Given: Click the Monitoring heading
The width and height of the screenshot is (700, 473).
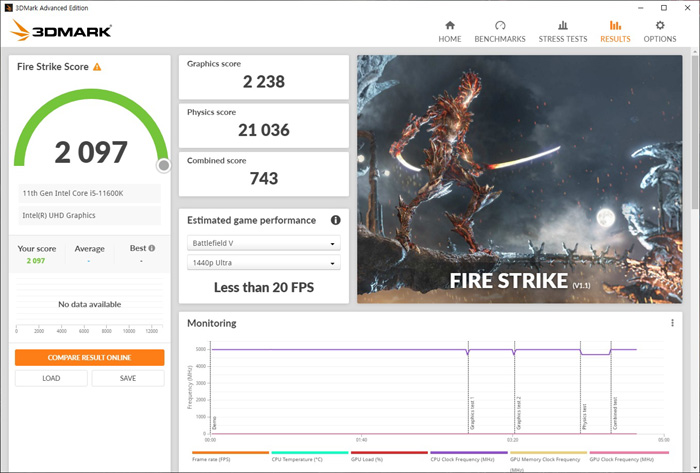Looking at the screenshot, I should [x=212, y=323].
